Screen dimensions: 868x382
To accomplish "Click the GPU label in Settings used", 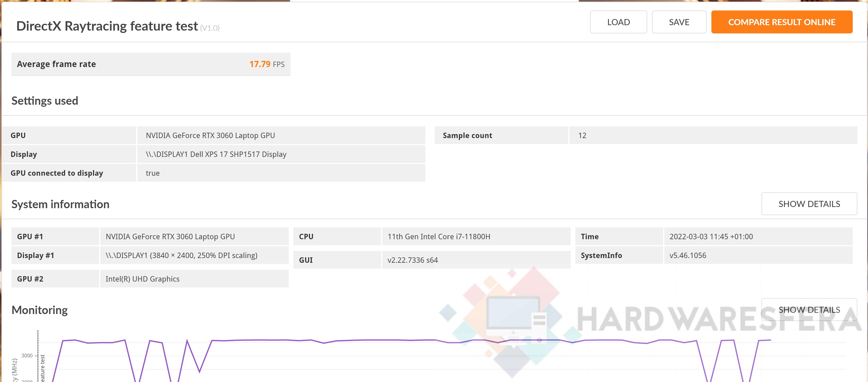I will [x=18, y=136].
